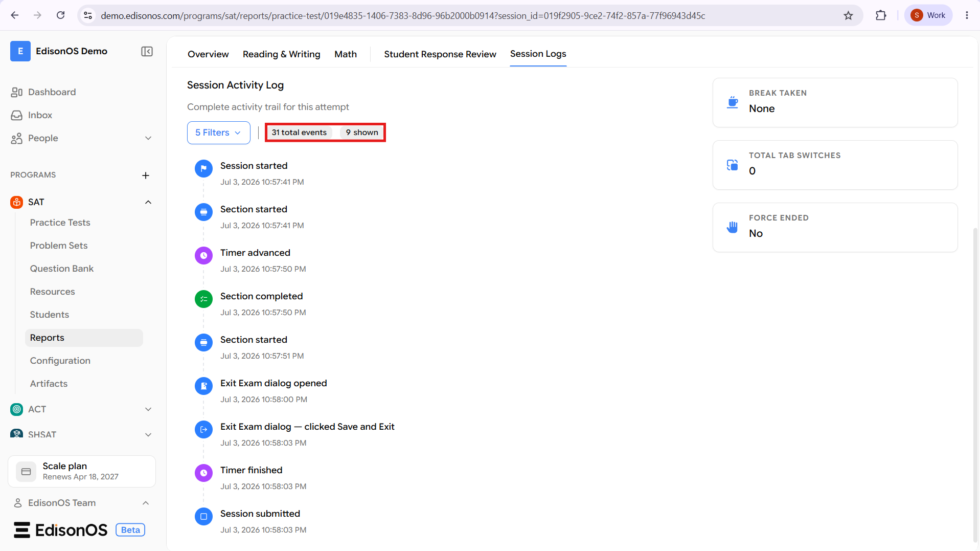Screen dimensions: 980x551
Task: Click the Break Taken 'None' value
Action: pyautogui.click(x=762, y=108)
